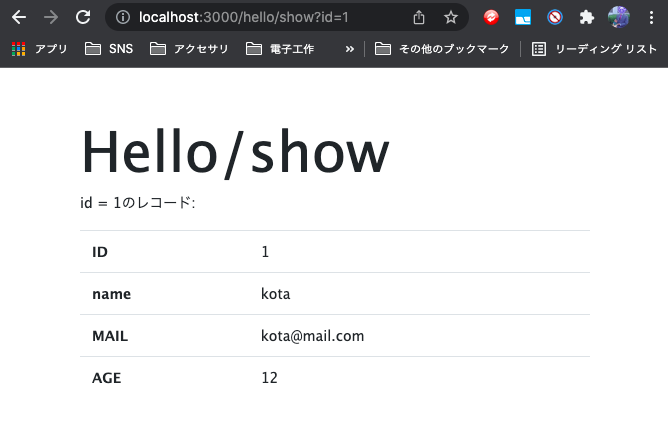Click the browser forward arrow
668x433 pixels.
tap(51, 17)
